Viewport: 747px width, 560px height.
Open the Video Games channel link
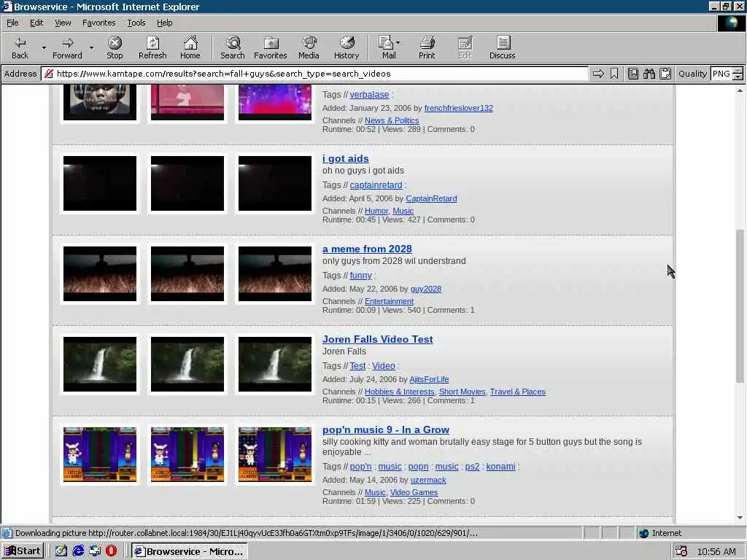tap(414, 492)
